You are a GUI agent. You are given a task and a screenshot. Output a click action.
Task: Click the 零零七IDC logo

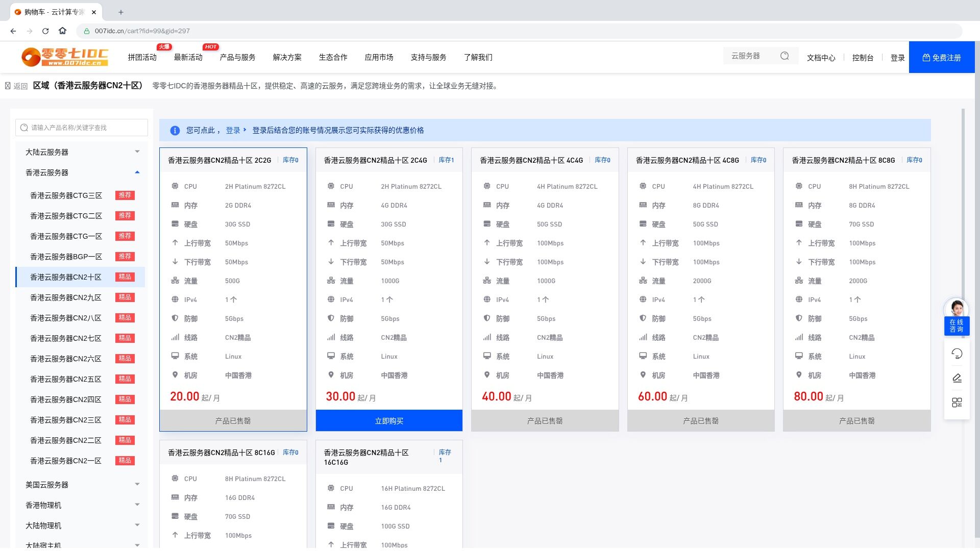65,57
